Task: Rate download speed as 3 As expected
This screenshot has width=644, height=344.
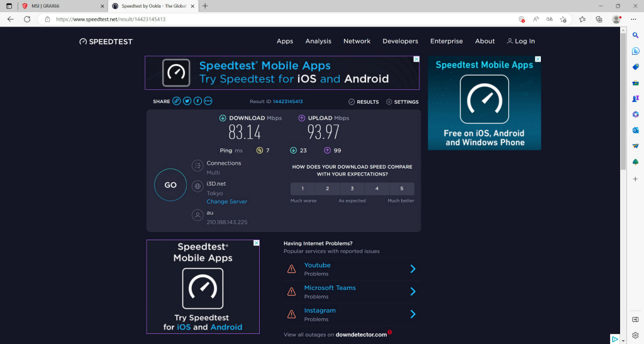Action: point(352,189)
